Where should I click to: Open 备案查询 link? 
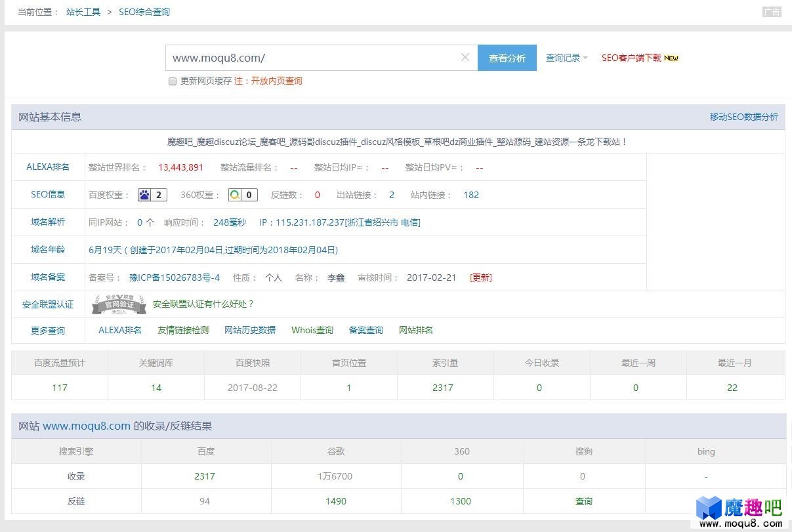pyautogui.click(x=366, y=330)
